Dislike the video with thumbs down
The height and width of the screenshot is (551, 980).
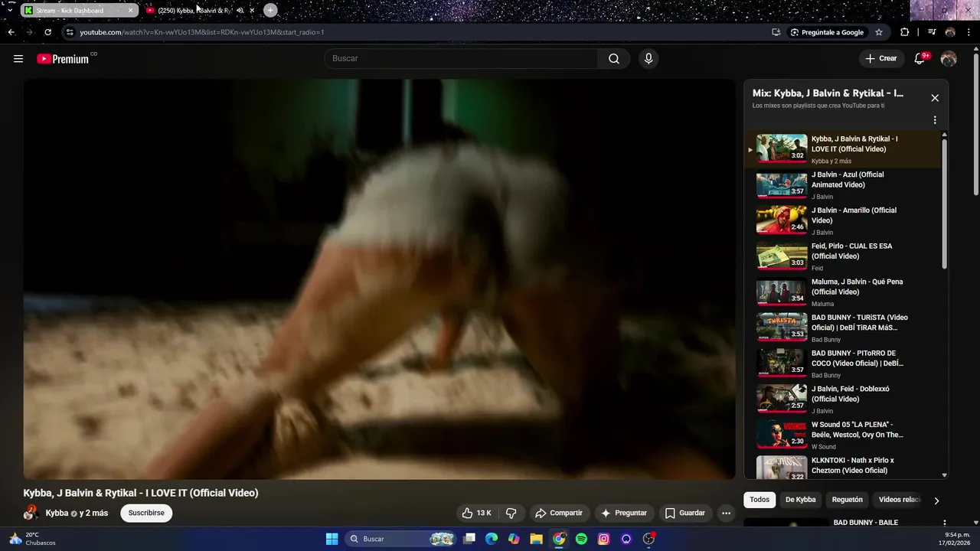pyautogui.click(x=511, y=513)
